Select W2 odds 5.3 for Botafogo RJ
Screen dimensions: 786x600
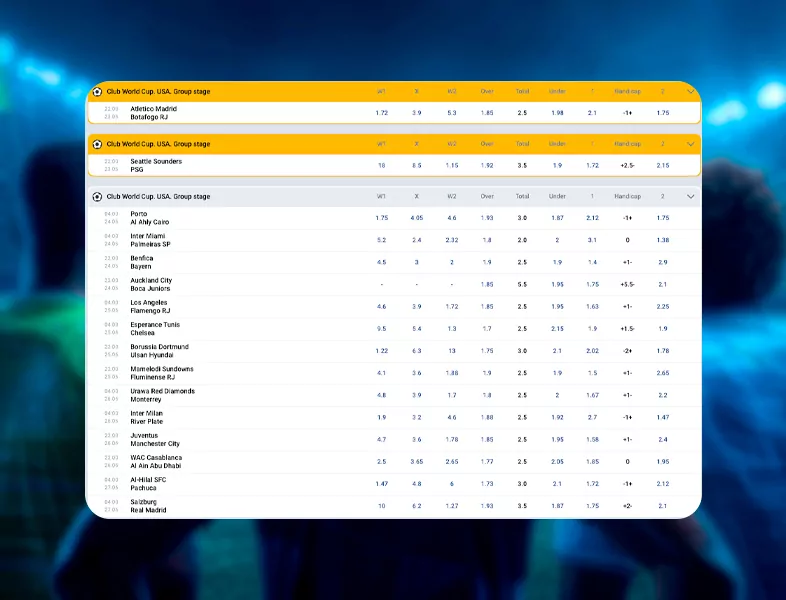[x=452, y=113]
